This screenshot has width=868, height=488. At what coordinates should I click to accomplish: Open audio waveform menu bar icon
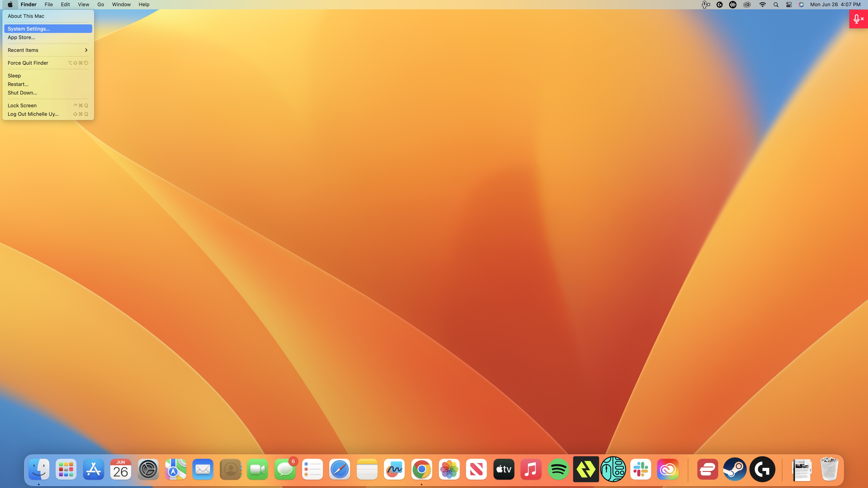733,4
